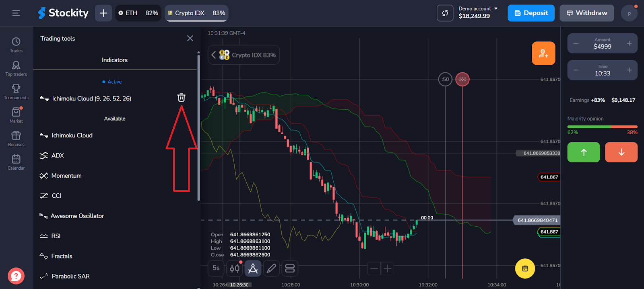
Task: Decrease the trade Time
Action: tap(576, 70)
